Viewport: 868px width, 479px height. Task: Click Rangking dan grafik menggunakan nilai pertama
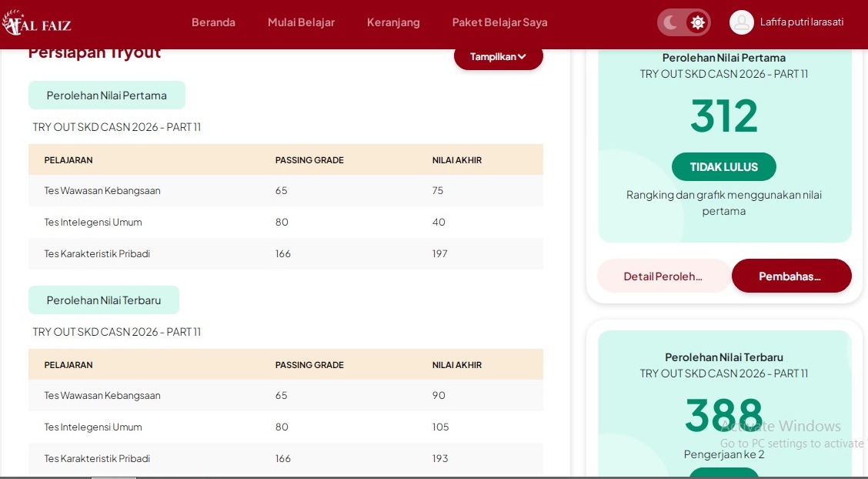[x=724, y=203]
